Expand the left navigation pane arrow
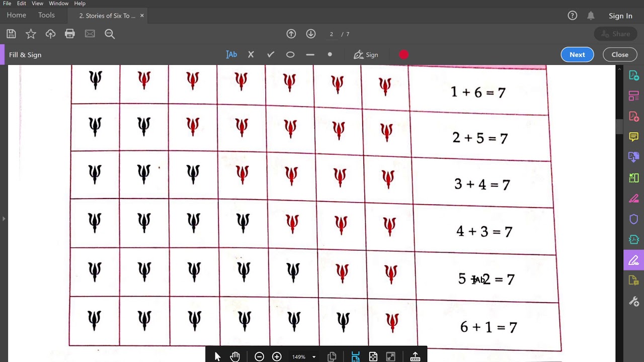Image resolution: width=644 pixels, height=362 pixels. [x=4, y=219]
